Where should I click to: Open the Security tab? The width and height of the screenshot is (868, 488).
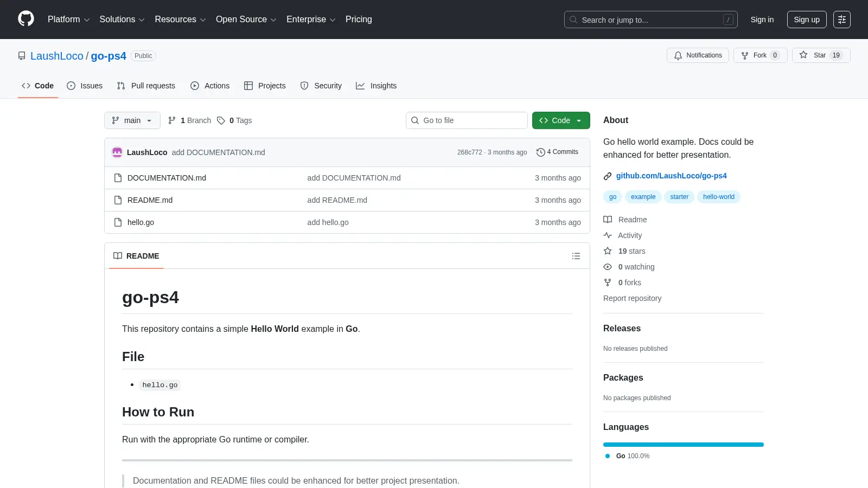pyautogui.click(x=321, y=86)
